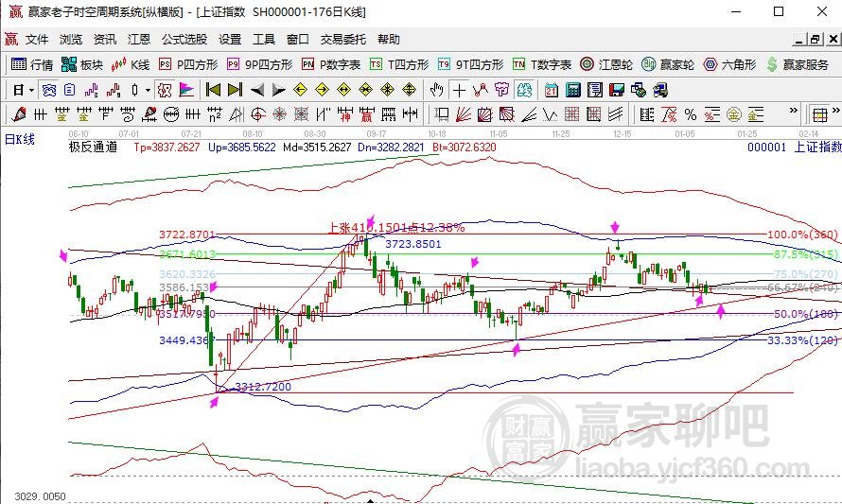Open the 赢家服务 button
The image size is (842, 504).
(x=798, y=64)
